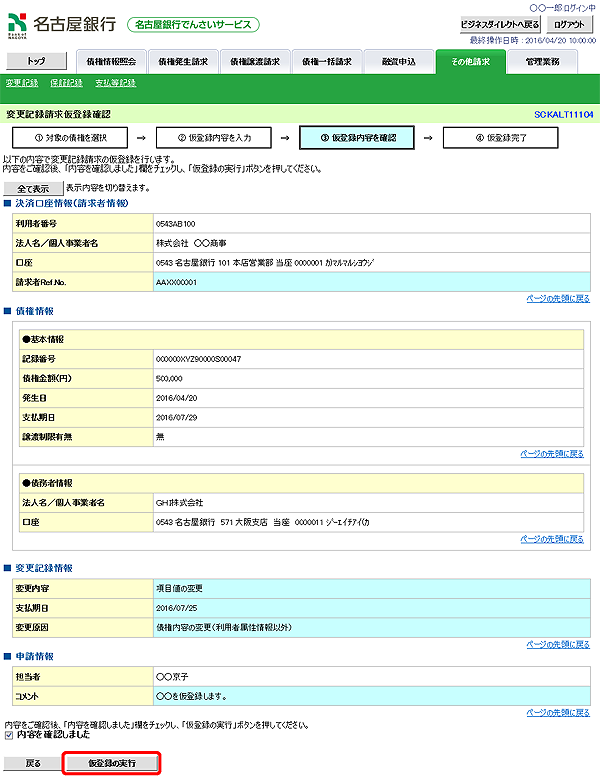600x779 pixels.
Task: Click the 名古屋銀行 logo icon
Action: point(17,25)
